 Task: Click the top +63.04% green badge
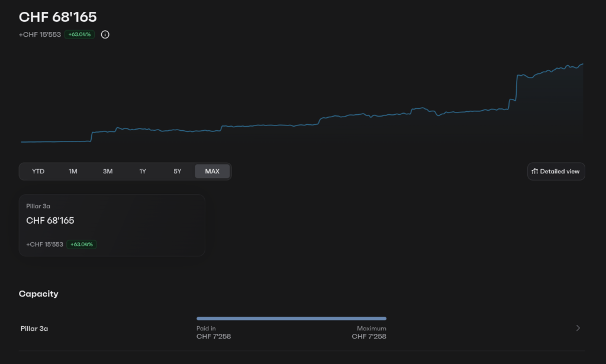80,34
